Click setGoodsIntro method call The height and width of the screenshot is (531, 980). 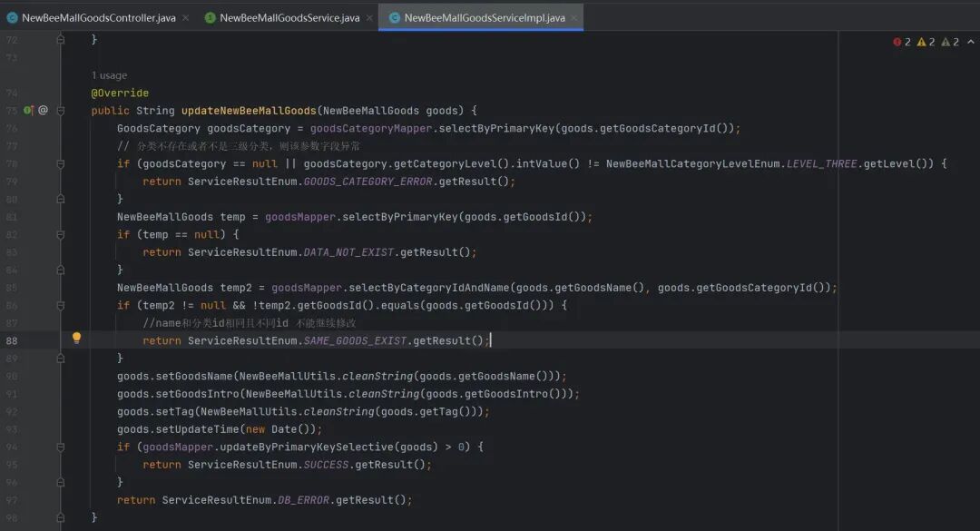(x=197, y=394)
